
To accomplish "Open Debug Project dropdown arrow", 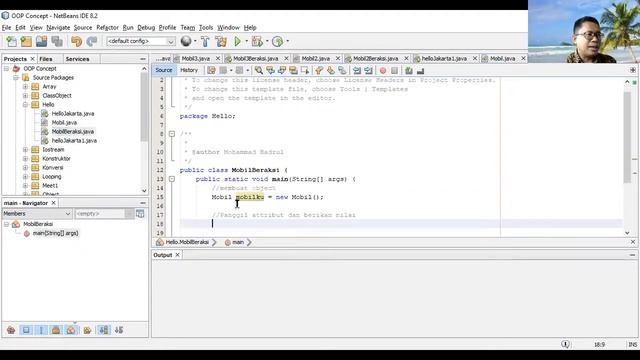I will tap(267, 41).
